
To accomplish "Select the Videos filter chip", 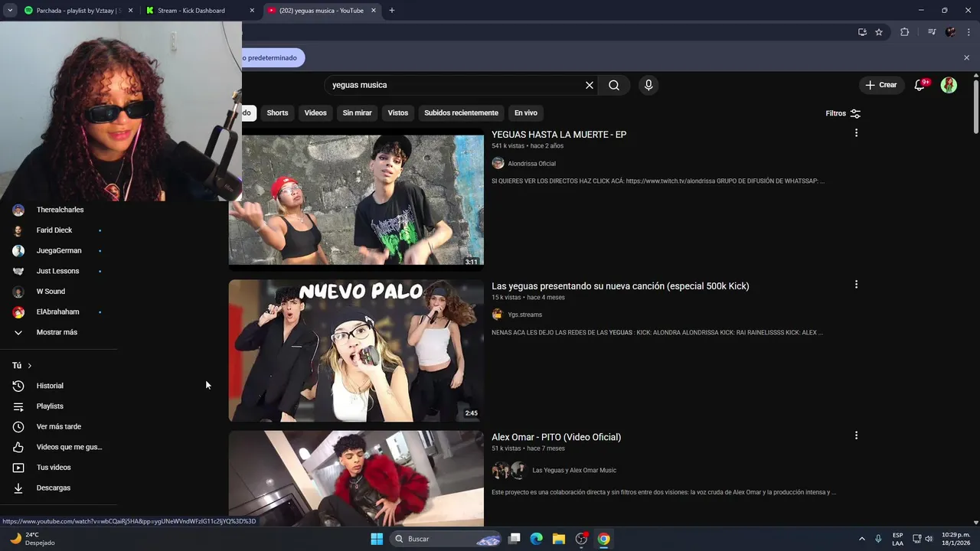I will point(315,112).
